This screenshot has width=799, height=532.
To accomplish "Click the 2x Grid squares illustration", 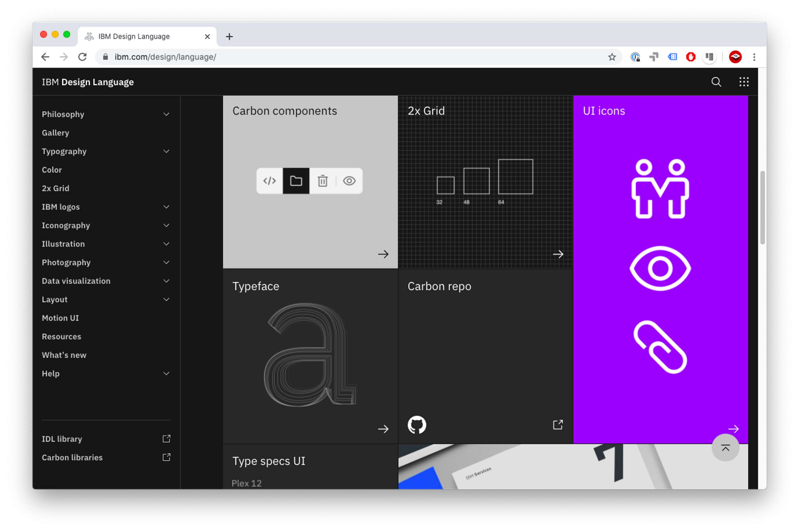I will click(484, 182).
